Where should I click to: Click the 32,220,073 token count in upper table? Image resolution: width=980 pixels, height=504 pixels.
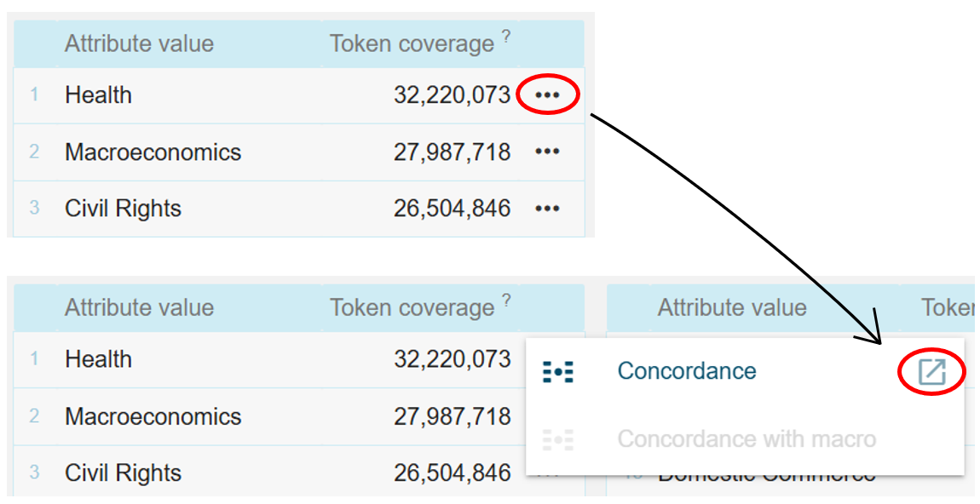coord(452,95)
